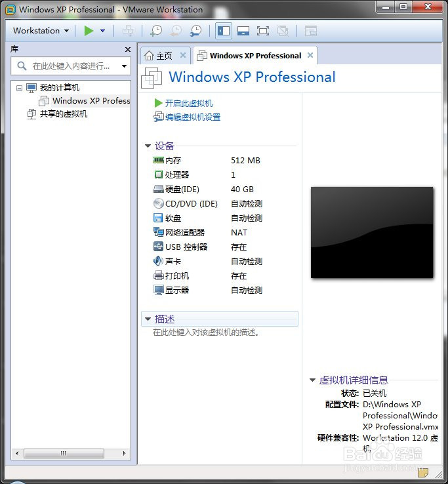The width and height of the screenshot is (448, 484).
Task: Close the Windows XP Professional tab
Action: 310,55
